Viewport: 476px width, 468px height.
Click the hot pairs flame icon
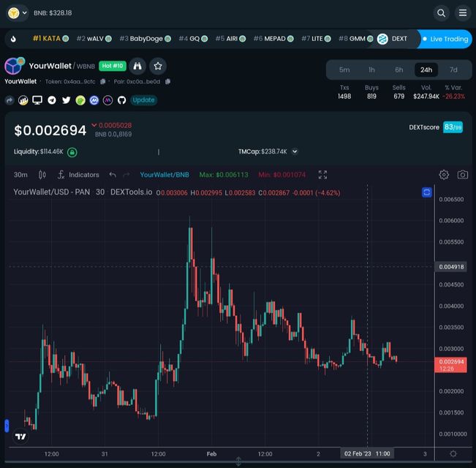[x=13, y=39]
